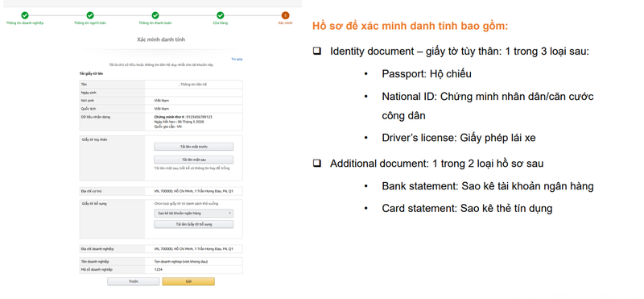Go to Thông tin doanh nghiệp step label

(25, 23)
